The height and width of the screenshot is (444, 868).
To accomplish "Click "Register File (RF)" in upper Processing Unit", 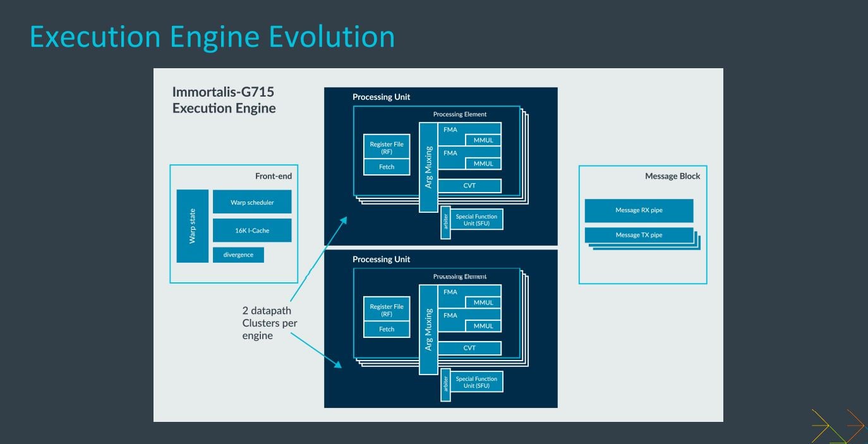I will point(387,147).
